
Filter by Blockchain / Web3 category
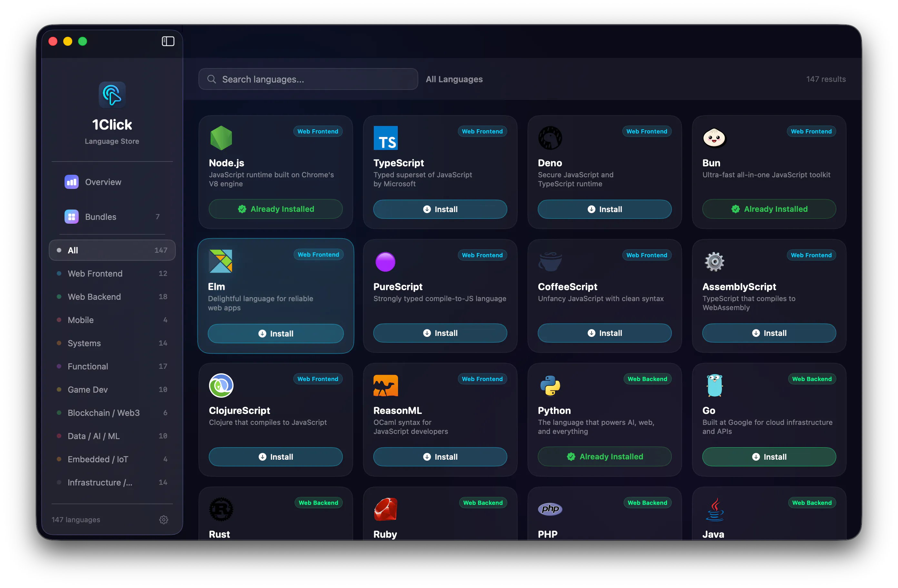coord(112,413)
